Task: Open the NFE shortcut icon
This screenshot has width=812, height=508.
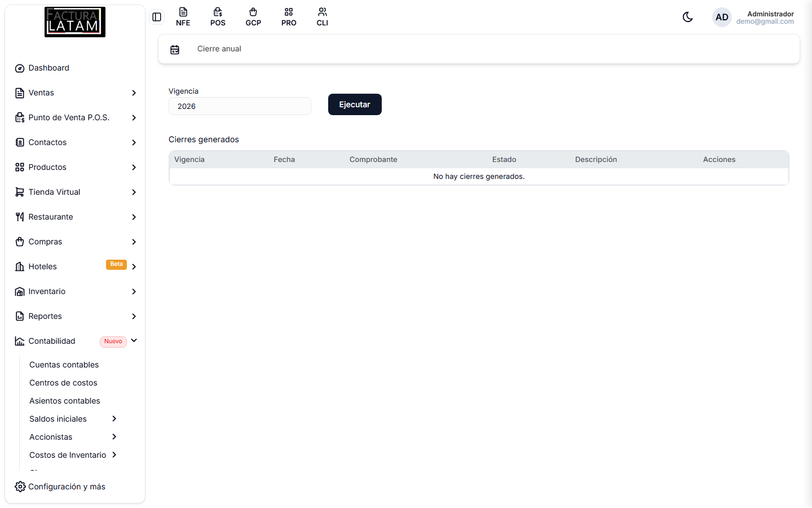Action: point(183,17)
